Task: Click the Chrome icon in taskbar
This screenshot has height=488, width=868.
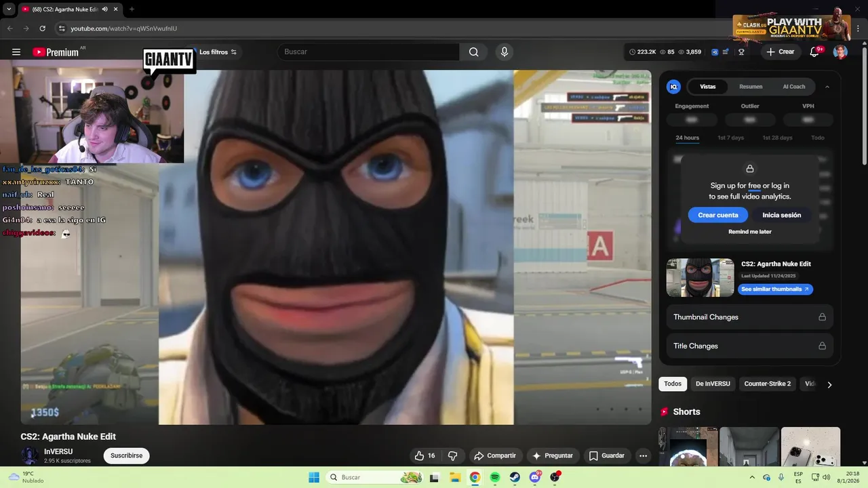Action: pyautogui.click(x=475, y=477)
